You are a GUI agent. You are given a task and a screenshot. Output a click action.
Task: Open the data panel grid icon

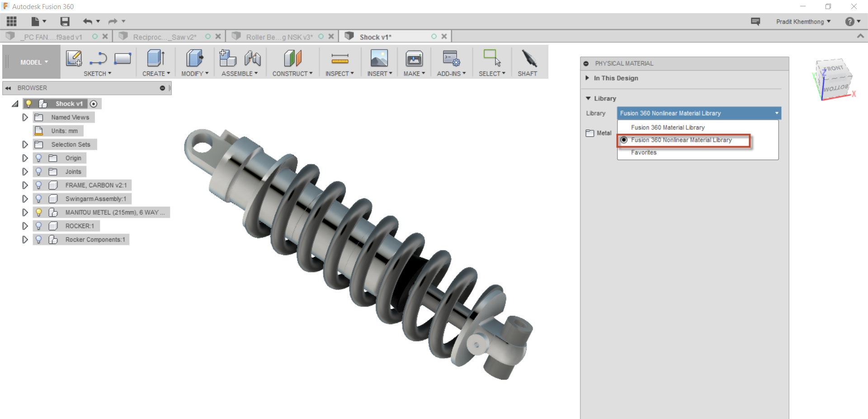[x=12, y=21]
